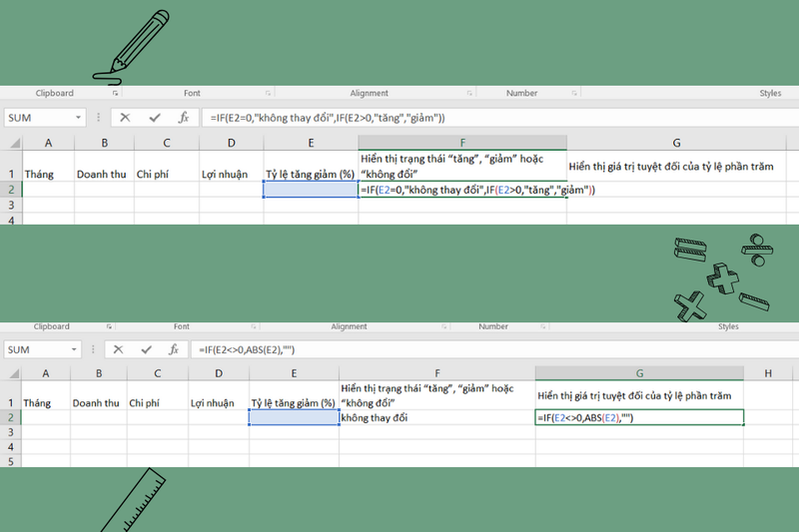Click "Chi phí" cell in top screenshot

167,166
